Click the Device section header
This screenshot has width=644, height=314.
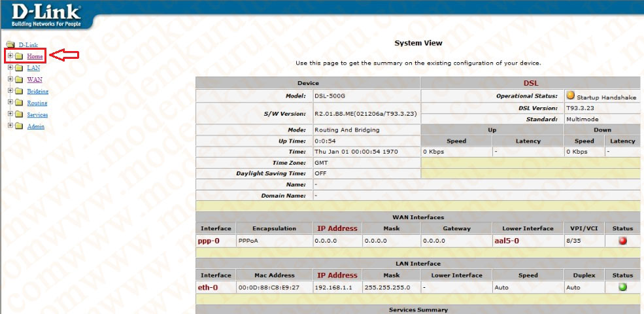(308, 83)
